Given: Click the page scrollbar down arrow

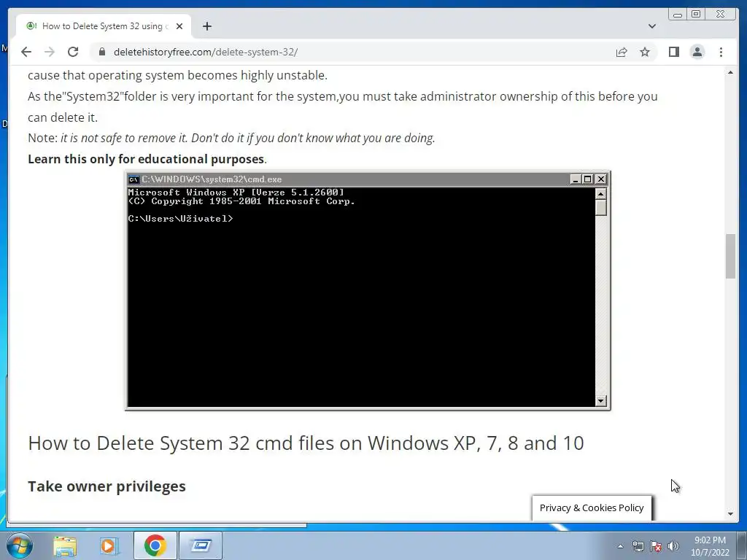Looking at the screenshot, I should (x=730, y=514).
